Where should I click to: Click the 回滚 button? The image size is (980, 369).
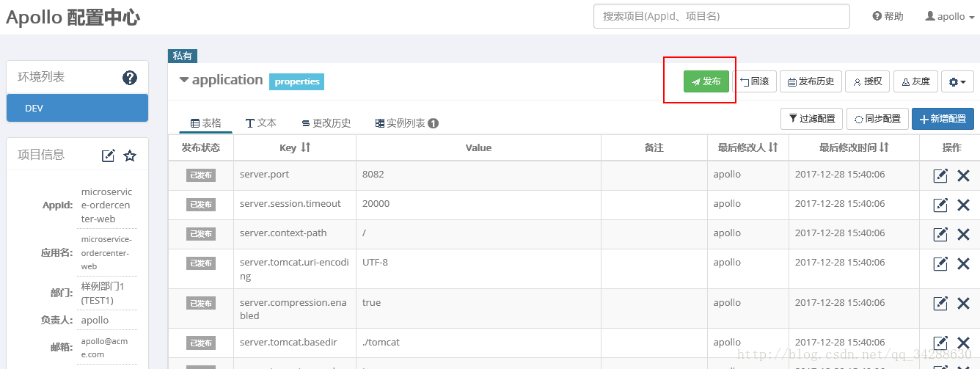754,81
